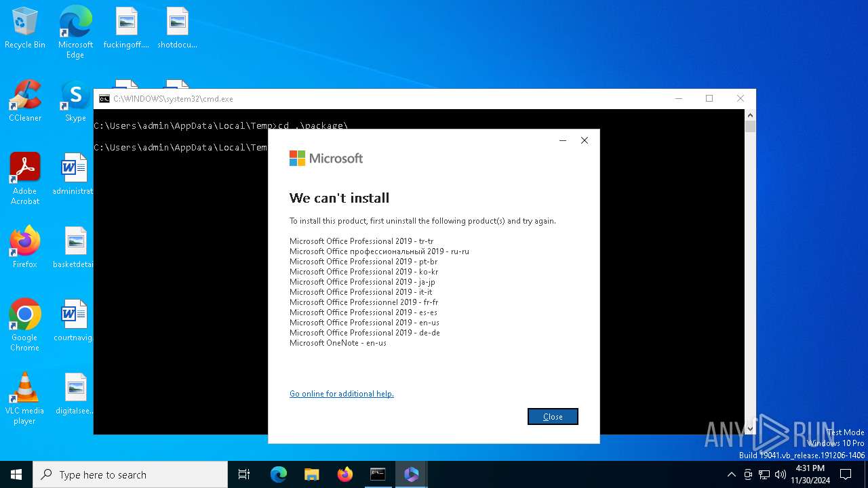Viewport: 868px width, 488px height.
Task: Open VLC media player shortcut
Action: 25,399
